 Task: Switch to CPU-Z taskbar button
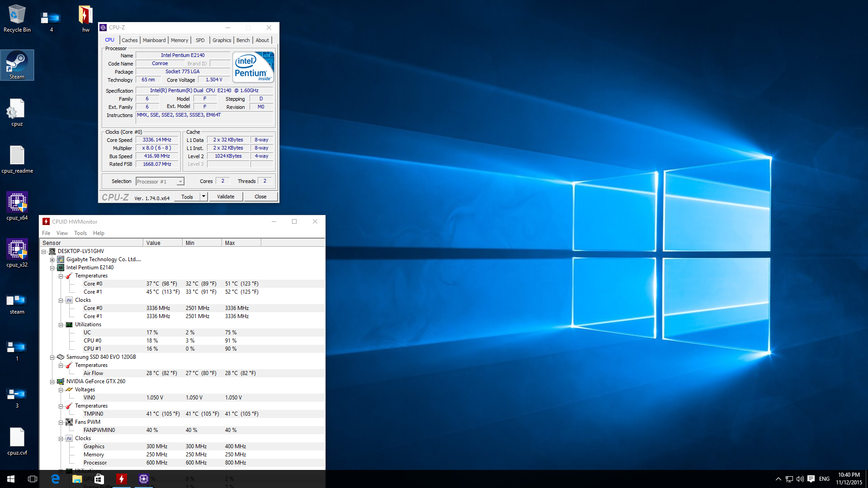143,479
